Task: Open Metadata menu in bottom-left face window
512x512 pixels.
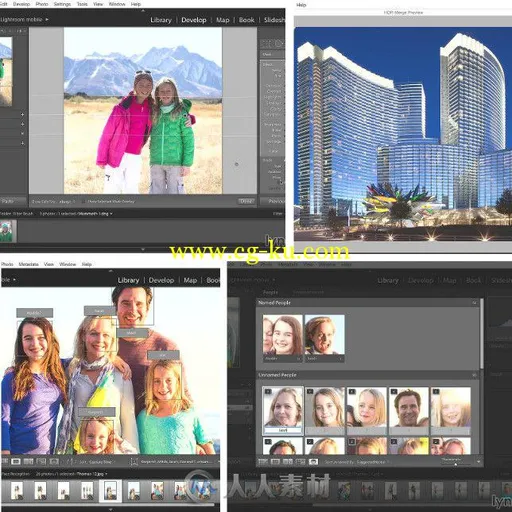Action: click(28, 264)
